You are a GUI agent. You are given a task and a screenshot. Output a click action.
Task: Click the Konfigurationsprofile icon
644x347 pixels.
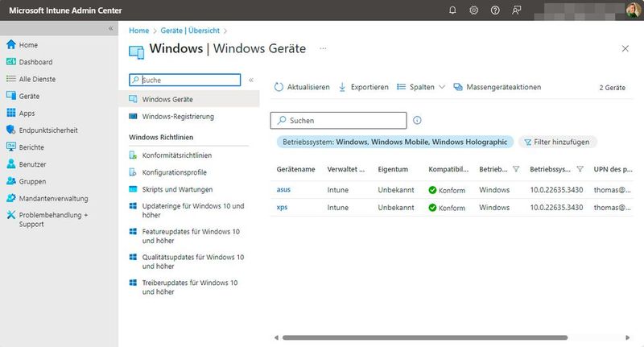coord(133,172)
